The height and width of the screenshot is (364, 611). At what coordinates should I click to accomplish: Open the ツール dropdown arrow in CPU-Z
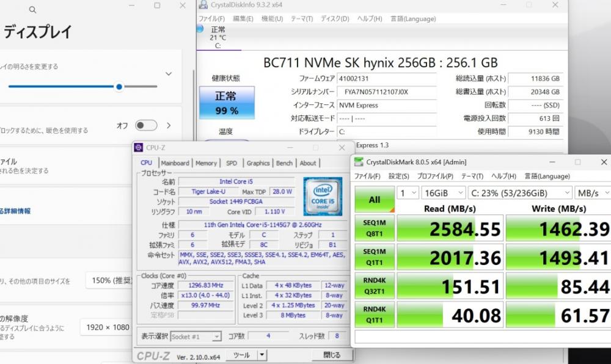pyautogui.click(x=262, y=355)
